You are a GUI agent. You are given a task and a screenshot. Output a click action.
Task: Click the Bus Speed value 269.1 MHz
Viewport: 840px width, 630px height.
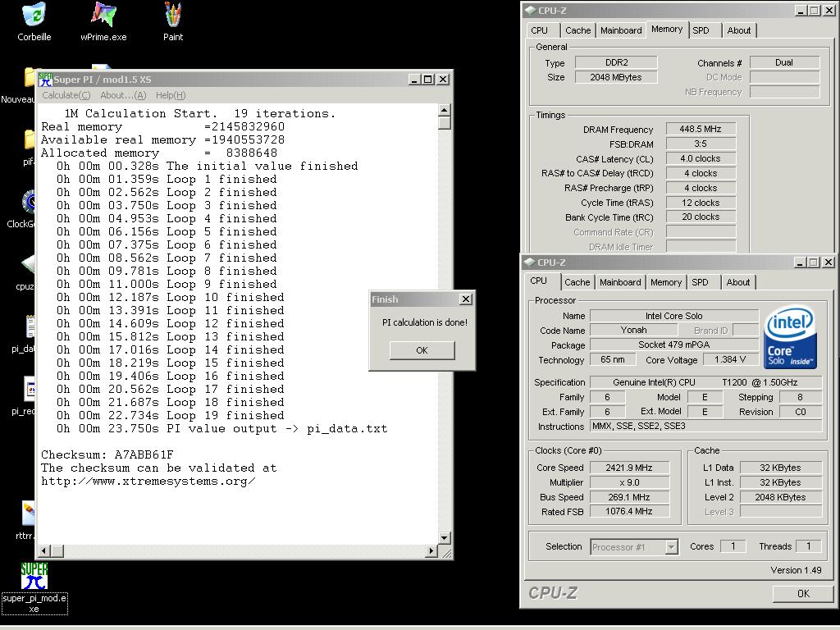[x=629, y=497]
